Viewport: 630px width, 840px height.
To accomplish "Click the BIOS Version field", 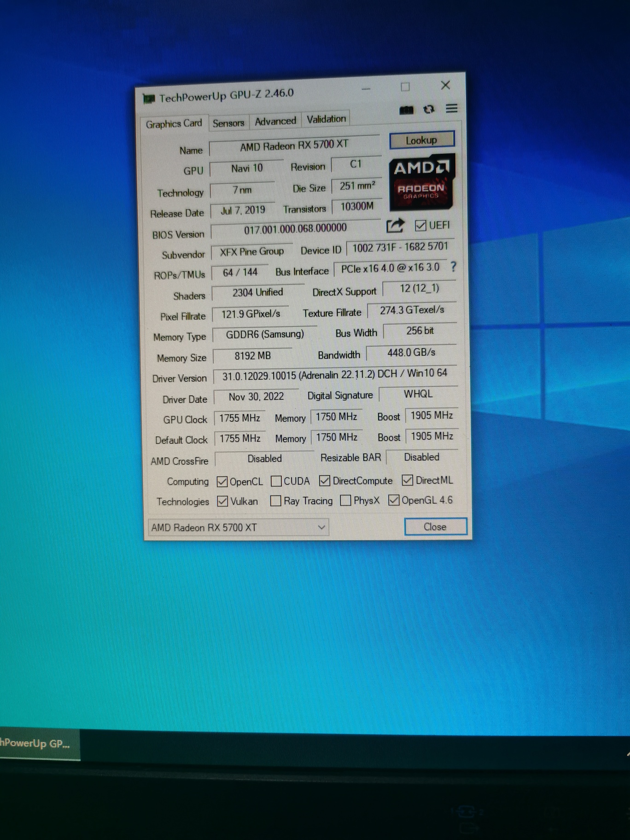I will coord(295,229).
